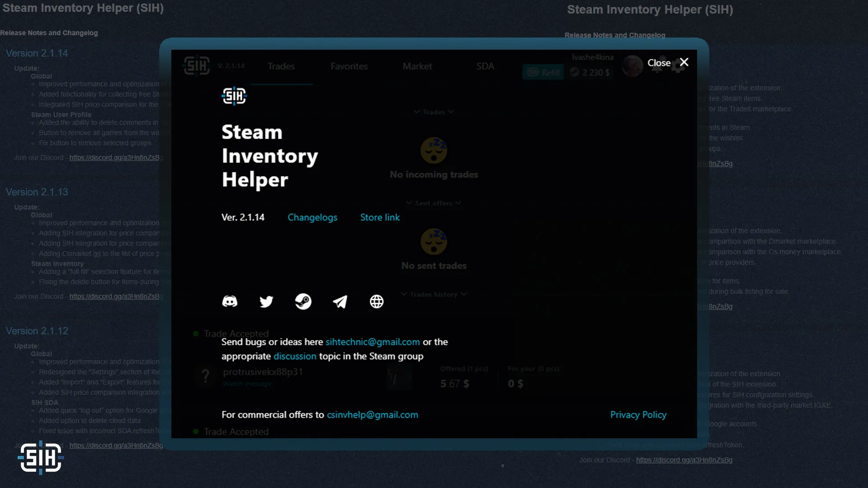Switch to the Favorites tab
Image resolution: width=868 pixels, height=488 pixels.
click(349, 66)
